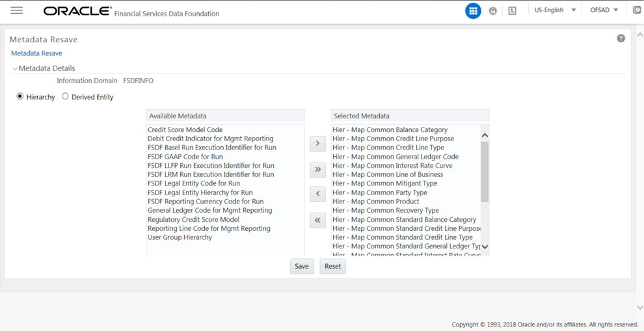Click the administration lock icon in header
Image resolution: width=644 pixels, height=331 pixels.
coord(492,10)
